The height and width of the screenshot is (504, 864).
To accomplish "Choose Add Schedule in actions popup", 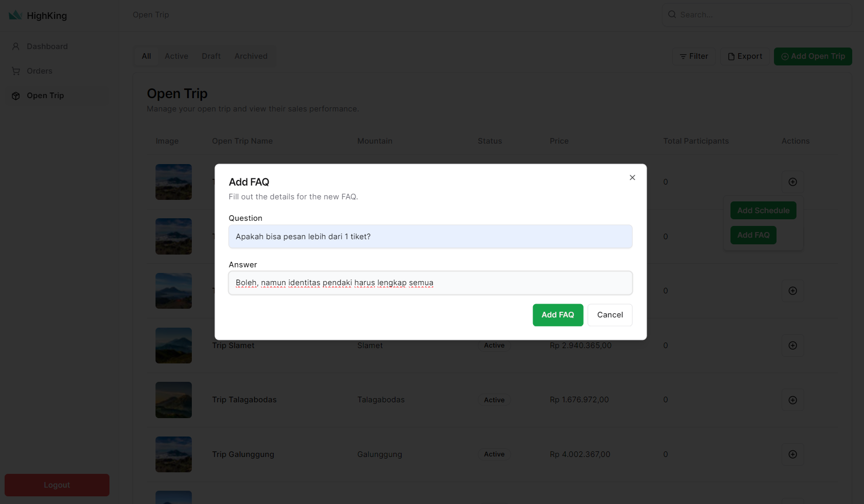I will coord(763,211).
